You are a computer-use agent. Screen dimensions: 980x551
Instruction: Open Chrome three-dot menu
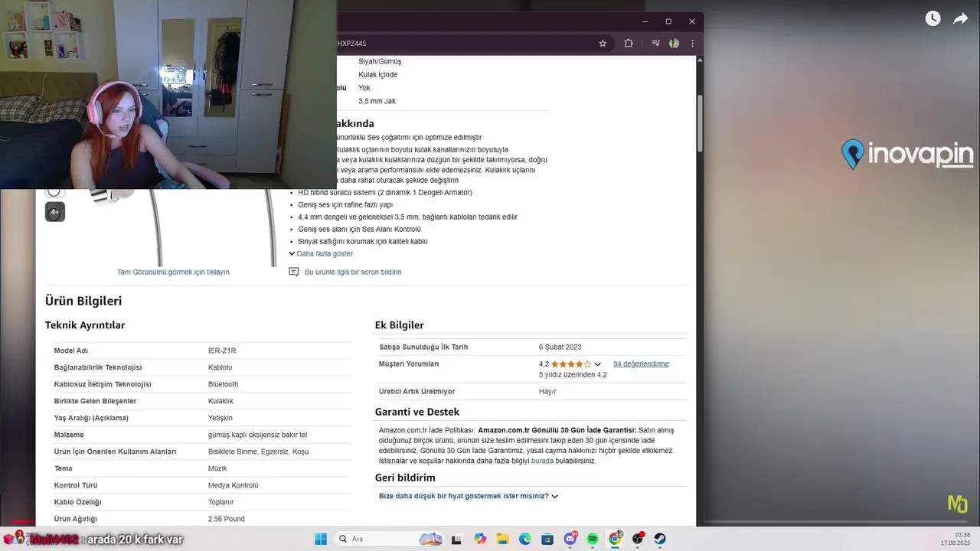693,44
